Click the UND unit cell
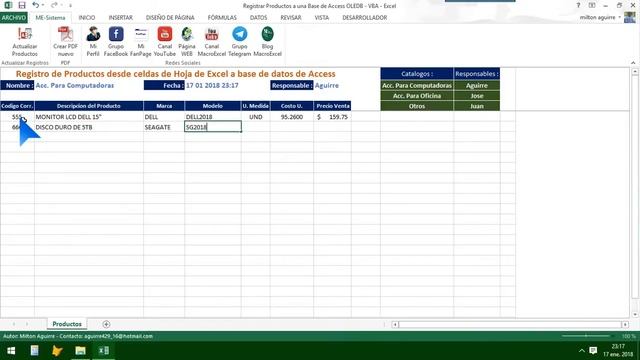Image resolution: width=640 pixels, height=360 pixels. click(x=256, y=117)
